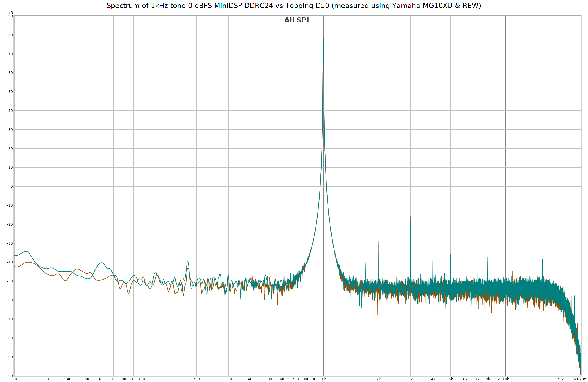Click the '10k' frequency axis label
The image size is (588, 382).
(x=506, y=379)
